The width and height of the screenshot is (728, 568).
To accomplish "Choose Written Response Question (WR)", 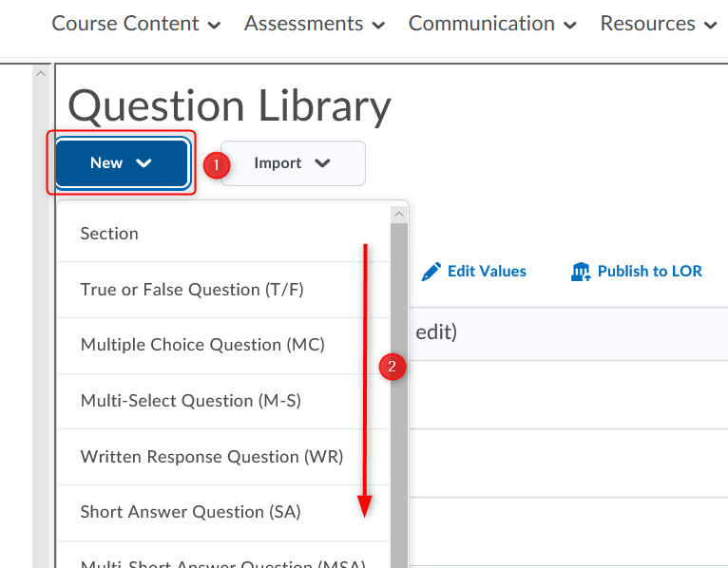I will [211, 457].
